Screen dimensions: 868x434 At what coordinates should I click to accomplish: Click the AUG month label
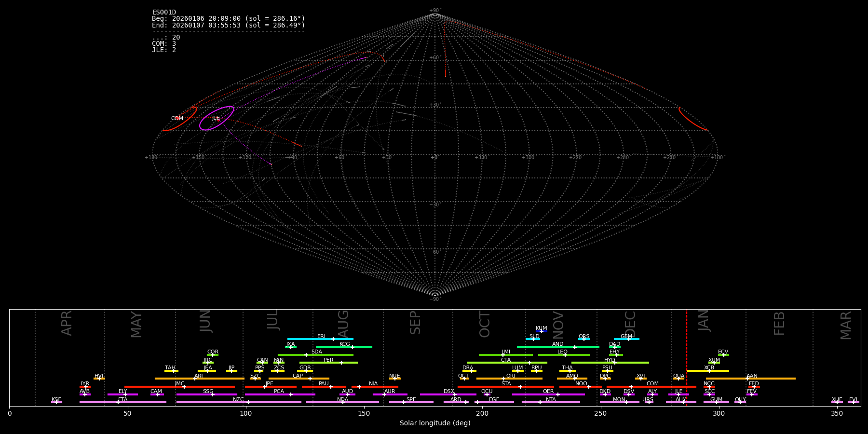[x=343, y=323]
